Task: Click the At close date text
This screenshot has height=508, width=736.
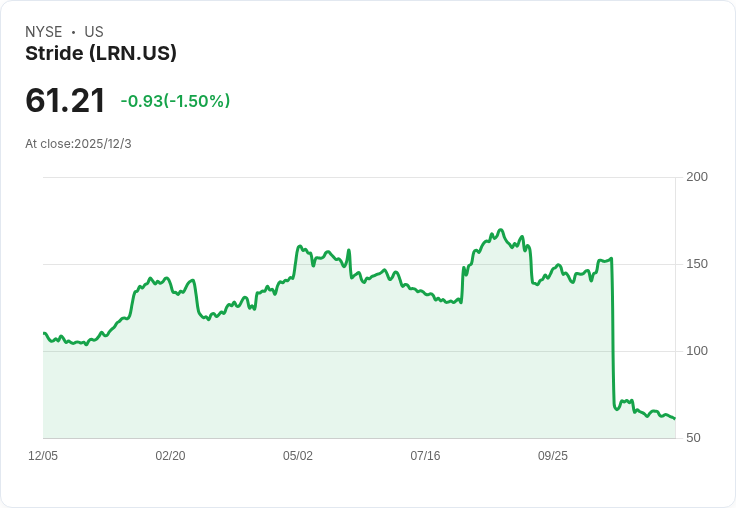Action: point(78,144)
